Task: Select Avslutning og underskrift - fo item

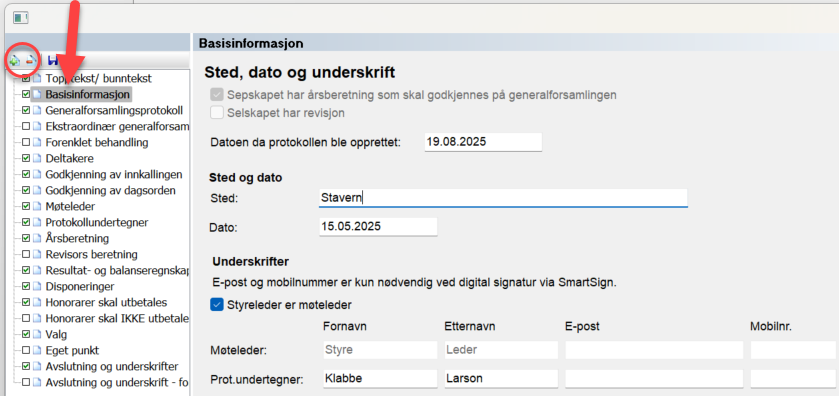Action: [117, 383]
